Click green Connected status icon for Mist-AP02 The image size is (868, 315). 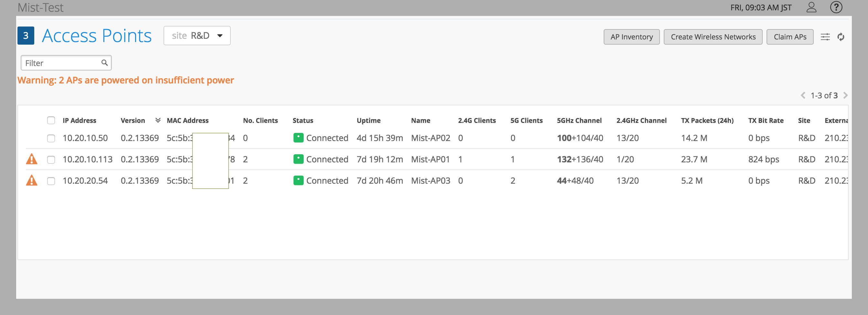298,138
